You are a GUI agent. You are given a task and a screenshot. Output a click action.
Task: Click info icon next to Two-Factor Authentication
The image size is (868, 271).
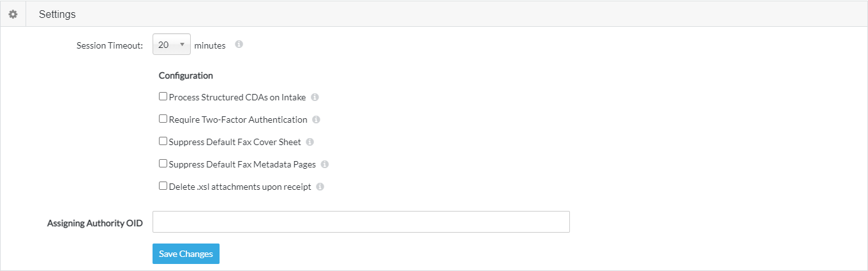click(x=316, y=120)
